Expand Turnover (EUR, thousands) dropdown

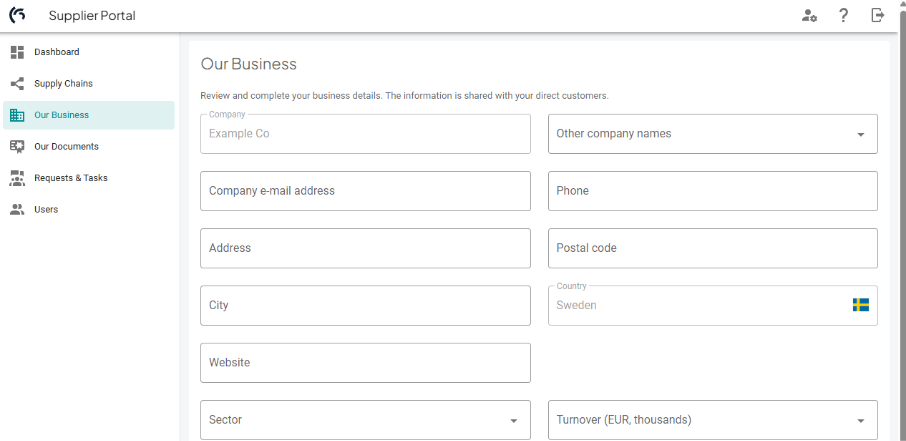860,421
